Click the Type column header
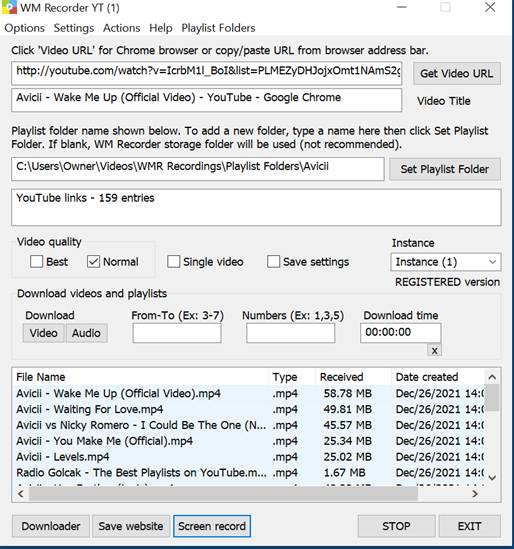Screen dimensions: 514x549 (293, 377)
